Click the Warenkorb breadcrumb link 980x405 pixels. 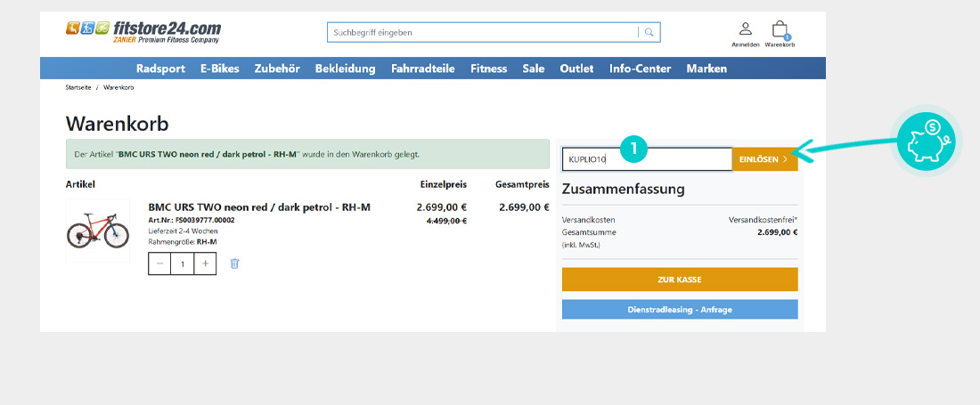(118, 87)
